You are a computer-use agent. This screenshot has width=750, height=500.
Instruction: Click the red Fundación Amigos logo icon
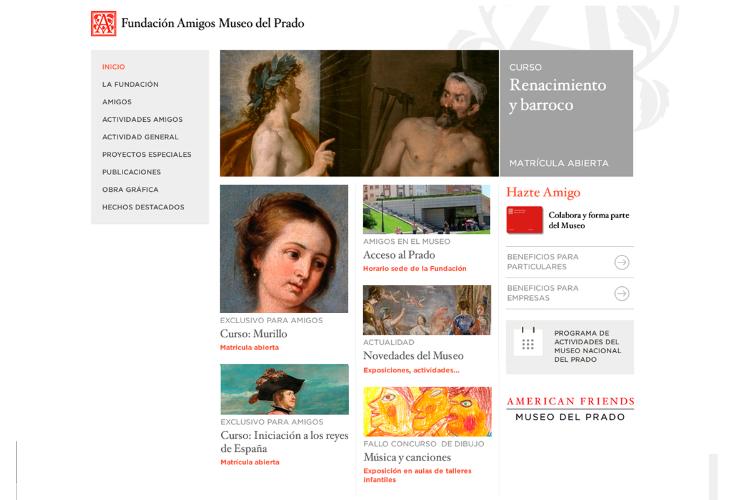click(103, 23)
